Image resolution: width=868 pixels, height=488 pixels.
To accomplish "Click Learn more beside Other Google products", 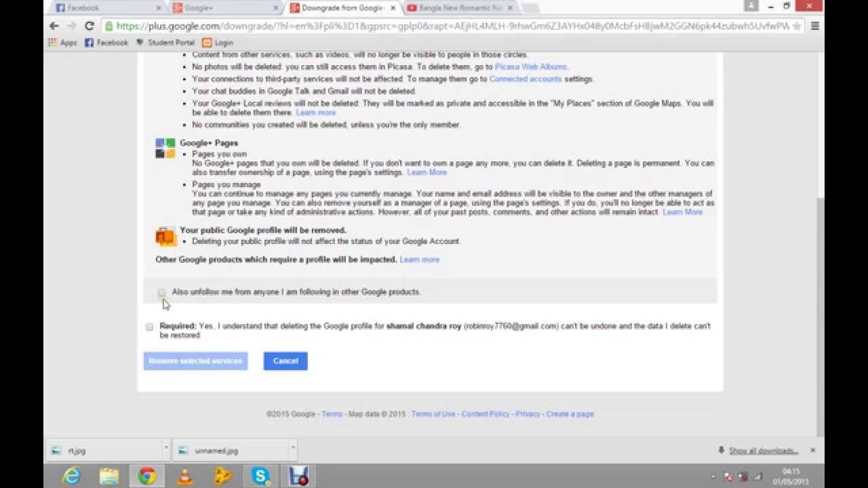I will pyautogui.click(x=420, y=260).
